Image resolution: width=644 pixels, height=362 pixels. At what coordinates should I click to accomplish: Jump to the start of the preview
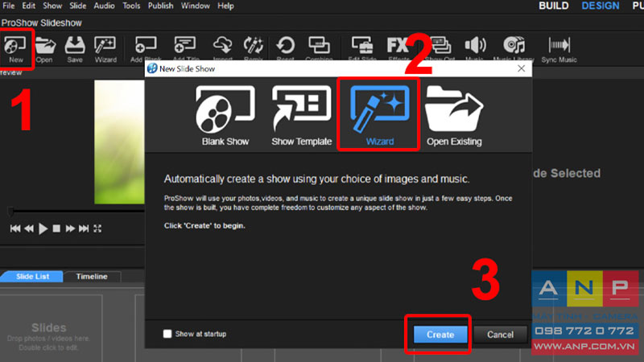click(x=15, y=228)
